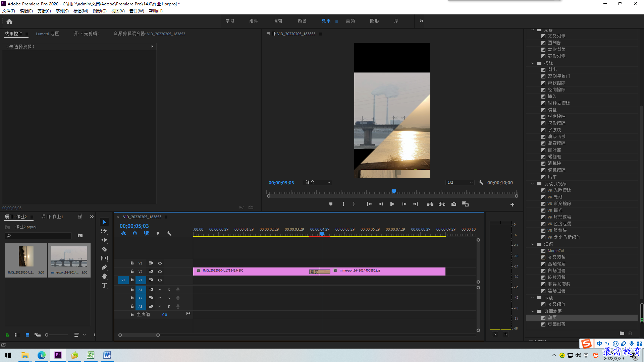Collapse the 沉浸式视频 folder

[x=533, y=184]
